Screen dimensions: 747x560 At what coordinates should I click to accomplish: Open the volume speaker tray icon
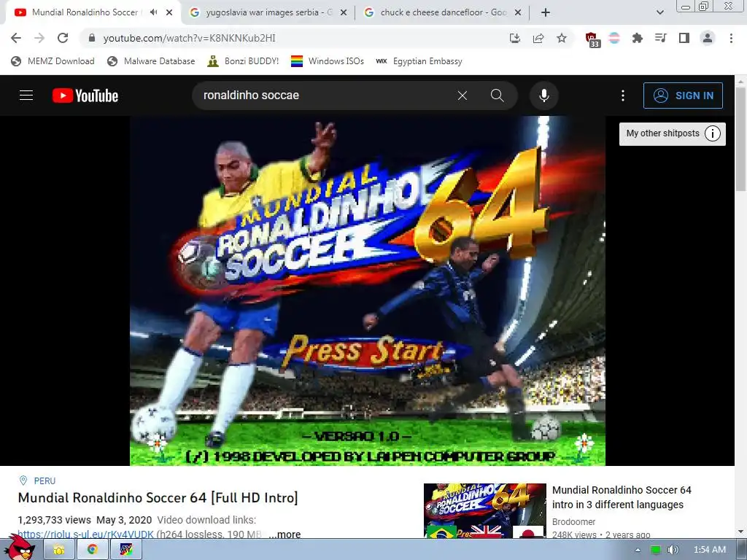click(x=673, y=550)
